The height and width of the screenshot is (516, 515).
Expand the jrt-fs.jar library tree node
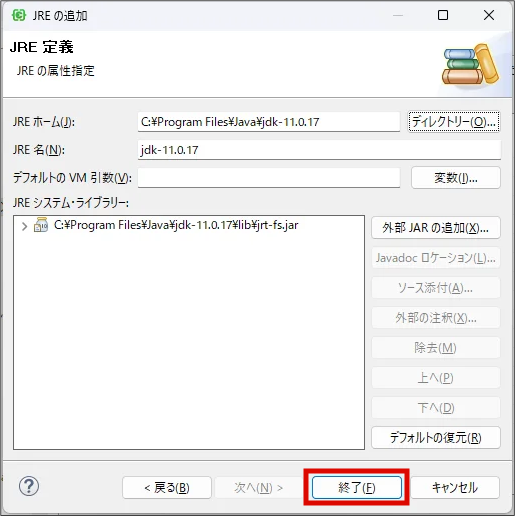pyautogui.click(x=24, y=226)
